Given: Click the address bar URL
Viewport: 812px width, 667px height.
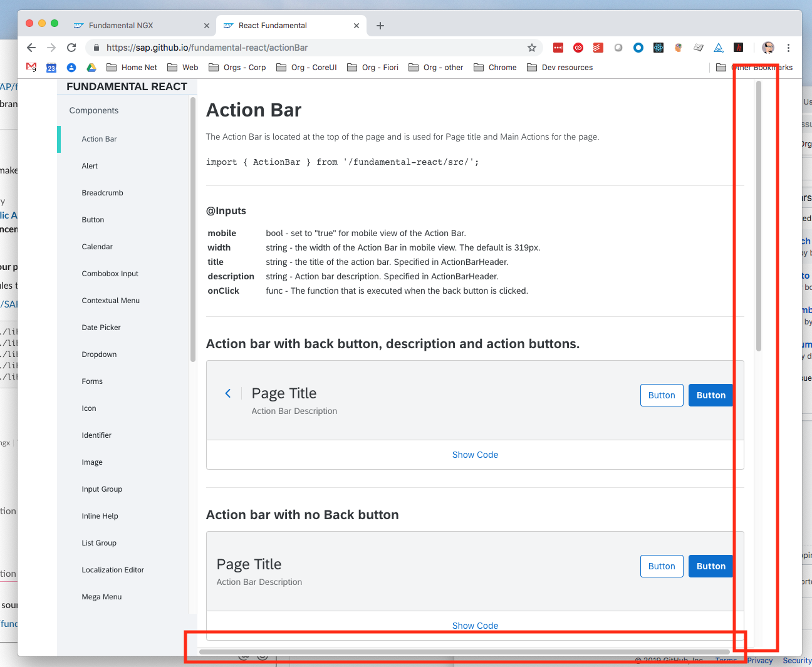Looking at the screenshot, I should pos(207,48).
